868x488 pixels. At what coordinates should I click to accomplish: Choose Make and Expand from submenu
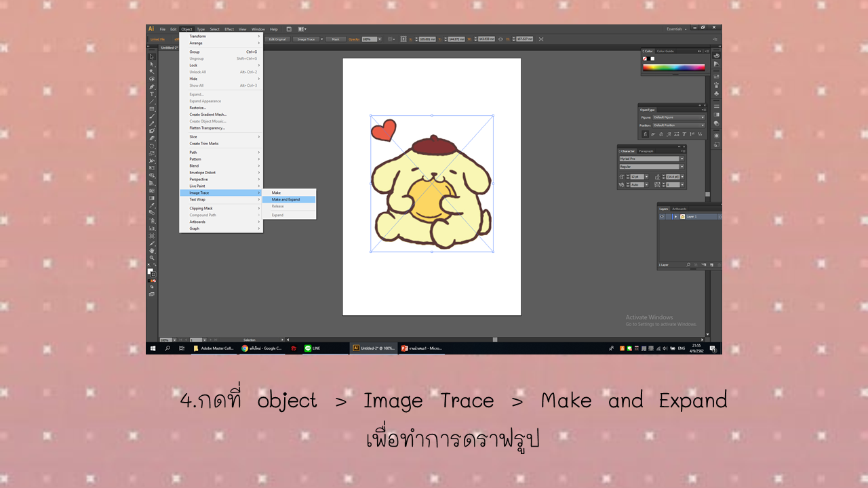pos(289,199)
